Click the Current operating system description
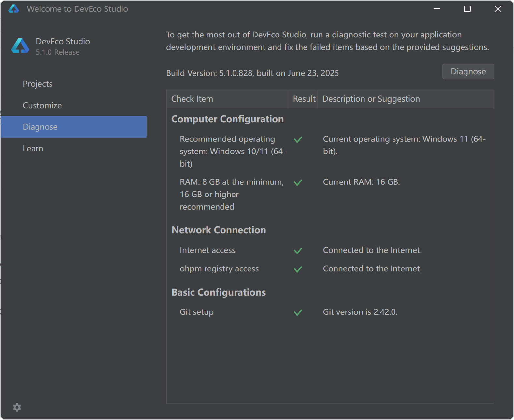 [404, 145]
